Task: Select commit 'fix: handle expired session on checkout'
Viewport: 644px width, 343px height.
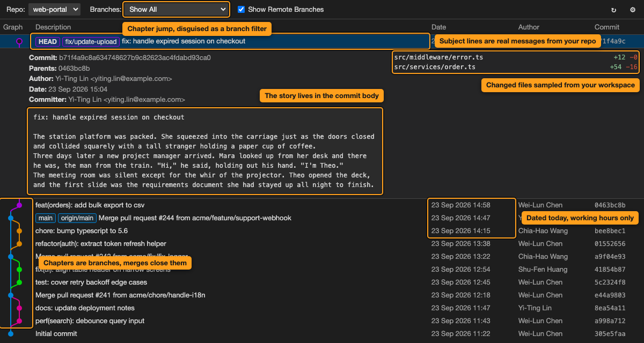Action: coord(184,41)
